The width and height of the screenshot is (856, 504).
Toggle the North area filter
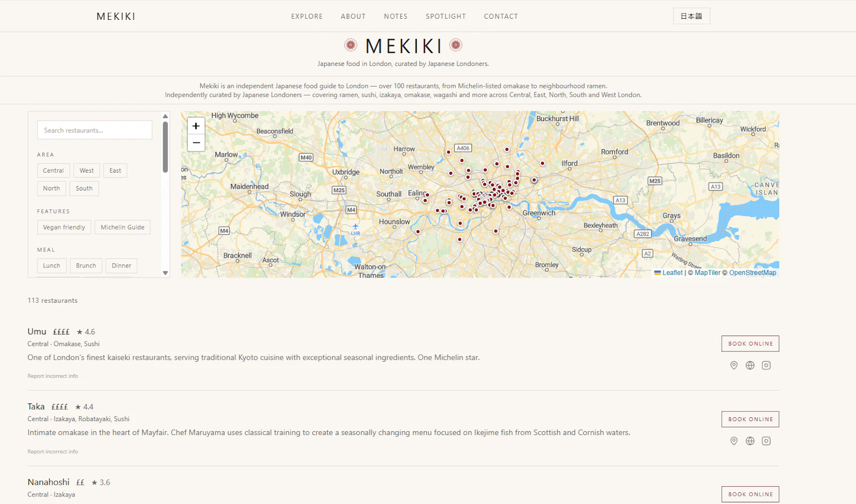pyautogui.click(x=51, y=188)
